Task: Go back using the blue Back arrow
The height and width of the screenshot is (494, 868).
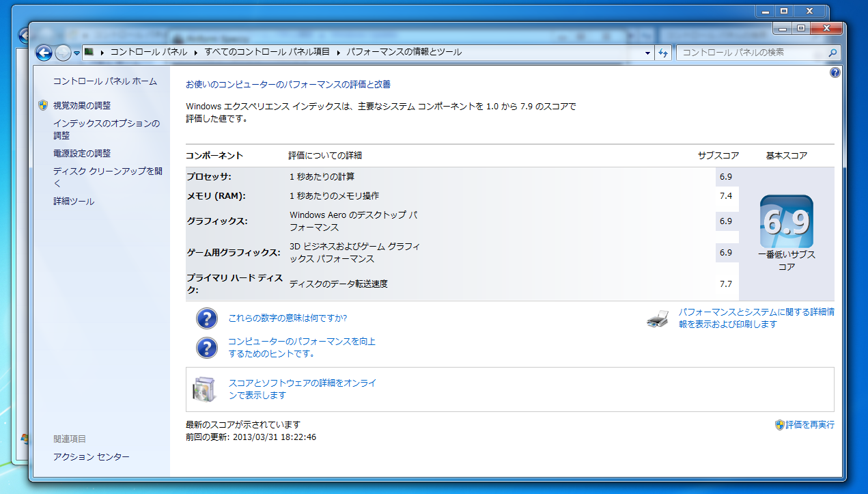Action: click(44, 53)
